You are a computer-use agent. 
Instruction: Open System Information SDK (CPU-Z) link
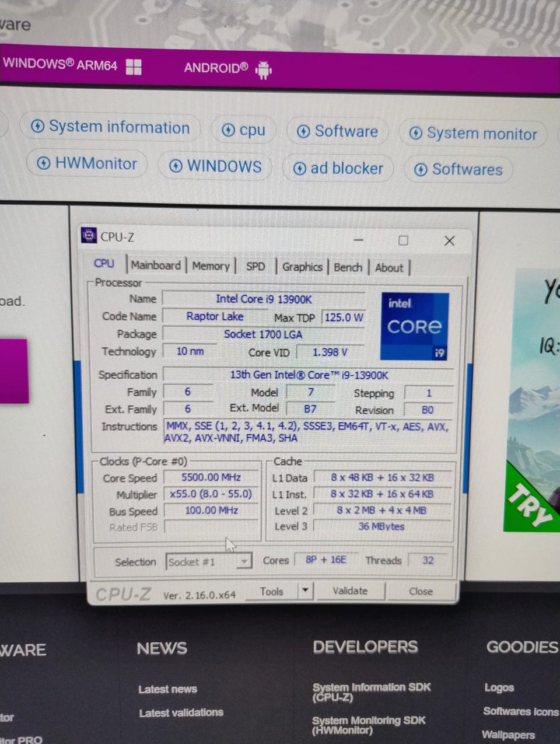click(371, 691)
